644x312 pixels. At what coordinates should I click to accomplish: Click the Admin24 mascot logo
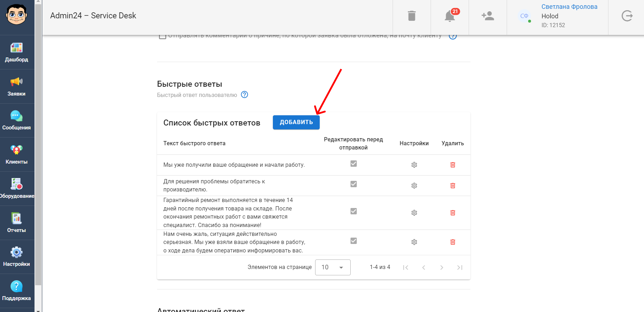(17, 15)
